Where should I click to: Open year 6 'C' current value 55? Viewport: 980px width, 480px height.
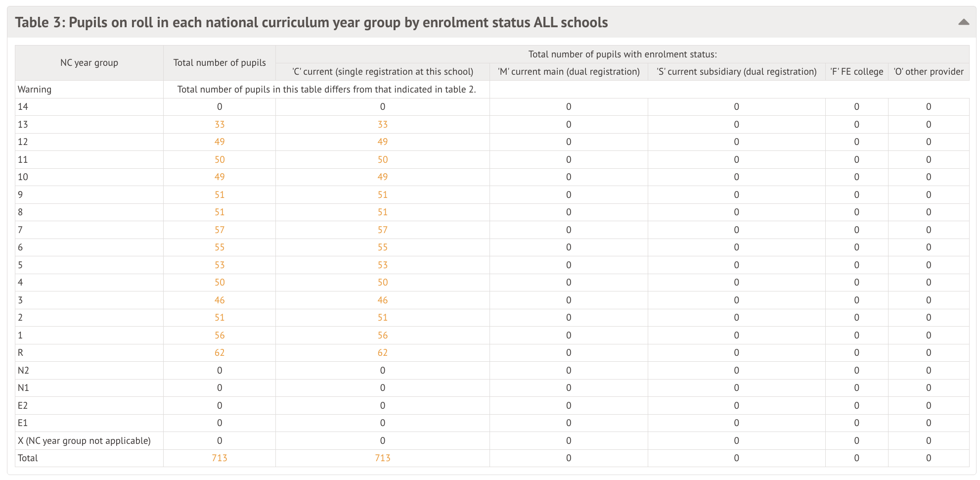pyautogui.click(x=382, y=247)
